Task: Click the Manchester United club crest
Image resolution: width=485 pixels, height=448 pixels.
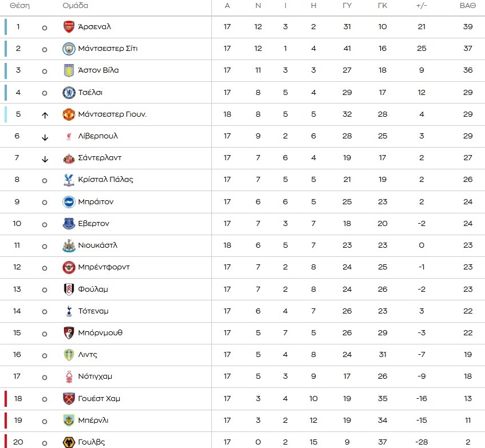Action: tap(69, 114)
